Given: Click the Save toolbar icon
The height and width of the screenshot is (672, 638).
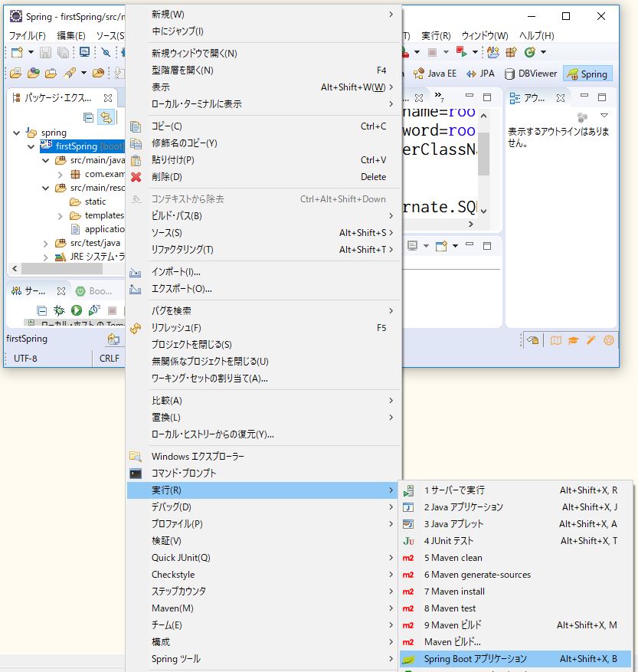Looking at the screenshot, I should (x=45, y=52).
